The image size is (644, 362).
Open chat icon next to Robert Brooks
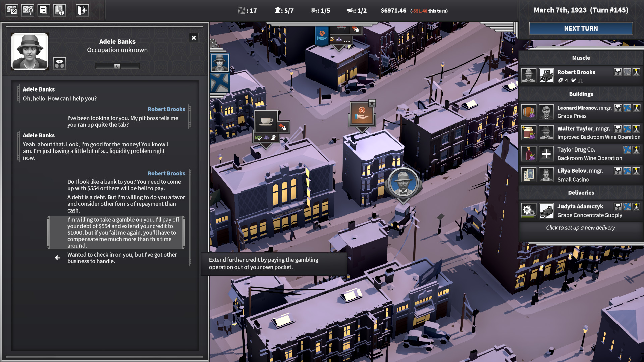point(617,72)
